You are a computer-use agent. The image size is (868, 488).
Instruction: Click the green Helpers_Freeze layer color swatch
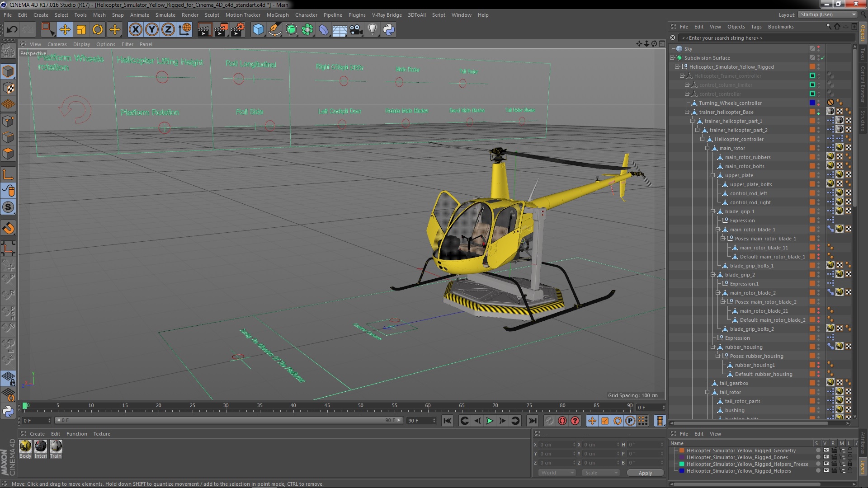click(x=682, y=464)
